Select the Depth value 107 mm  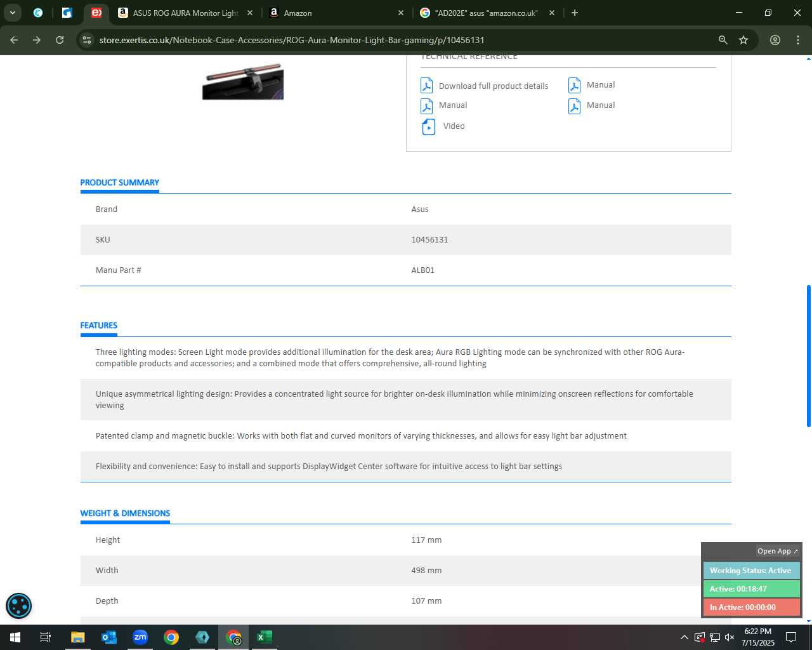point(426,601)
